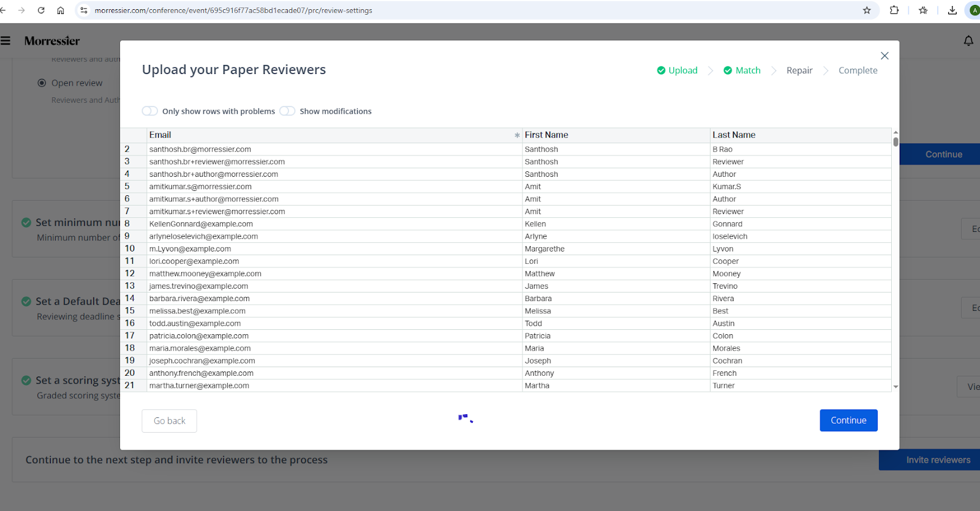Click the Go back button
The width and height of the screenshot is (980, 511).
pyautogui.click(x=169, y=421)
